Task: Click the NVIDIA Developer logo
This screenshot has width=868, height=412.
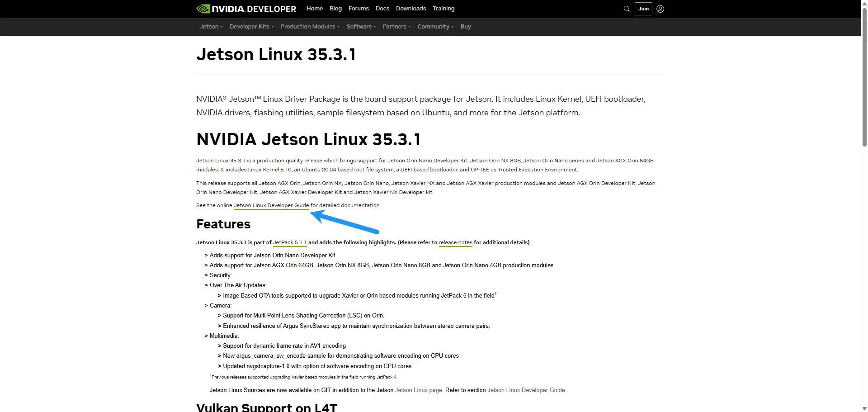Action: pyautogui.click(x=246, y=9)
